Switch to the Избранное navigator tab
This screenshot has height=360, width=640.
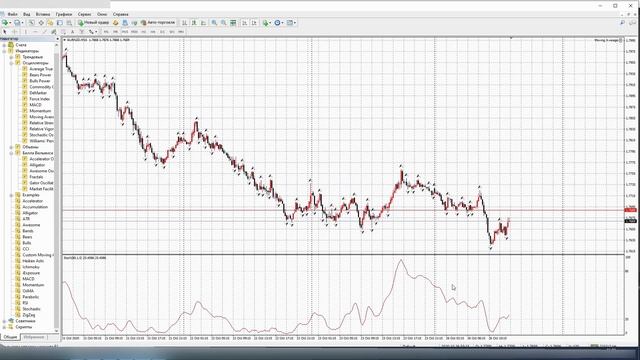pos(33,337)
